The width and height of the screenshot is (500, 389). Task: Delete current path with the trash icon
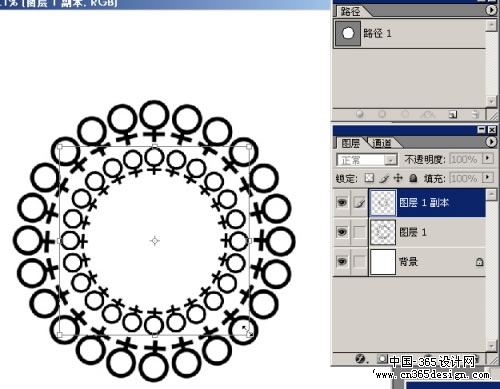476,115
